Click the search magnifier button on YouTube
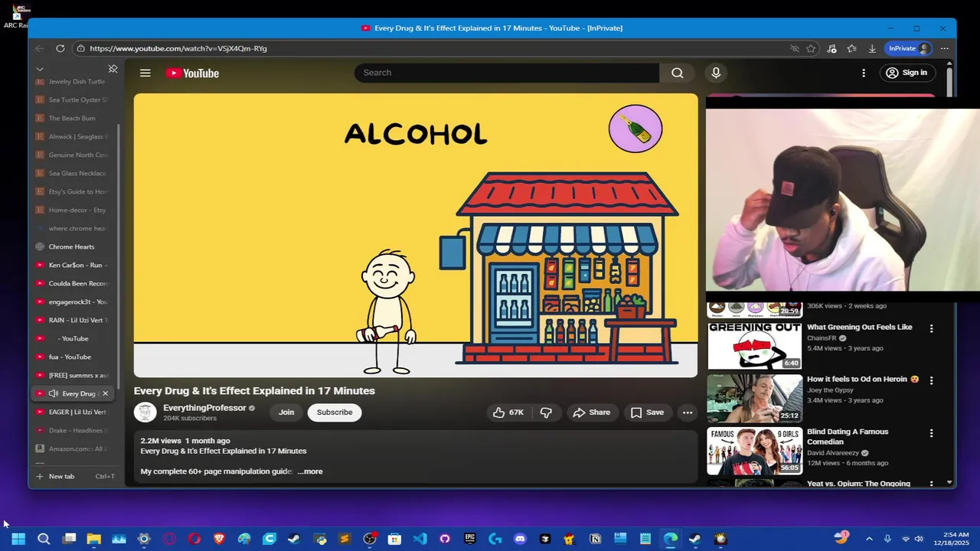 click(677, 73)
